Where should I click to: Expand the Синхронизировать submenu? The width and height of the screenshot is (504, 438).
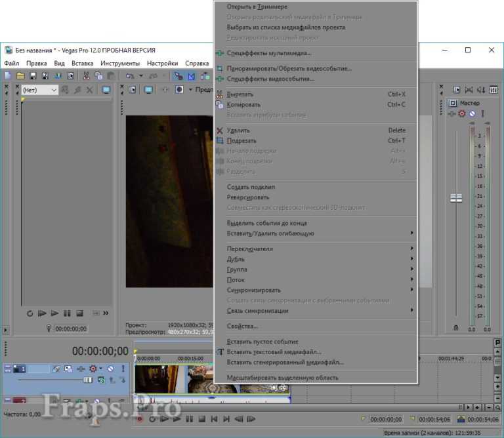point(411,289)
